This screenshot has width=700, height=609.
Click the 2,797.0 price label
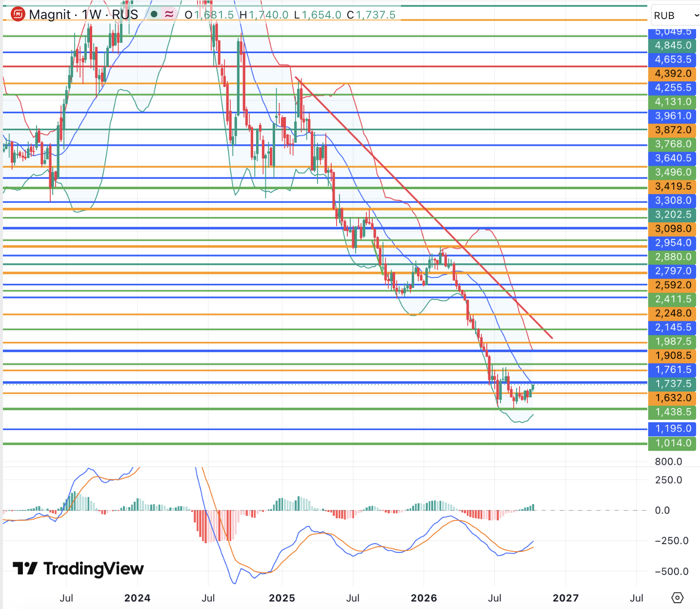(673, 272)
